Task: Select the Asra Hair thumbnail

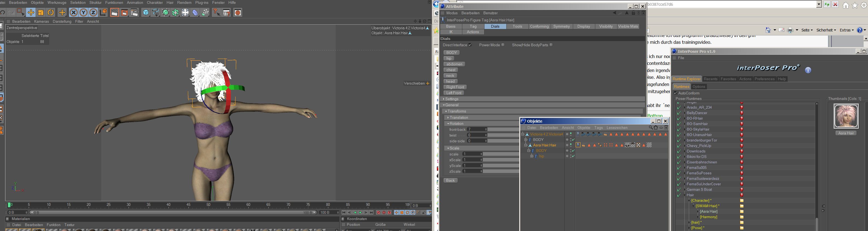Action: click(x=846, y=116)
